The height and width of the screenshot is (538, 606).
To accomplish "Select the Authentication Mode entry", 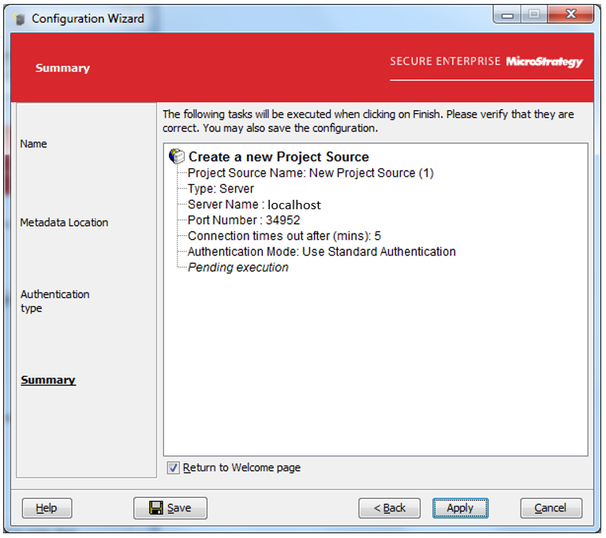I will point(321,252).
